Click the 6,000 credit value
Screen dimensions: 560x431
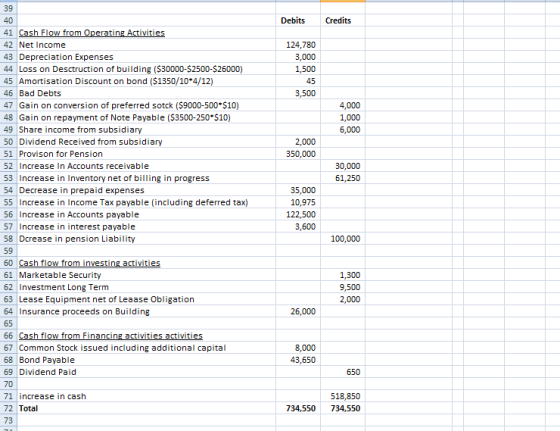[x=350, y=130]
